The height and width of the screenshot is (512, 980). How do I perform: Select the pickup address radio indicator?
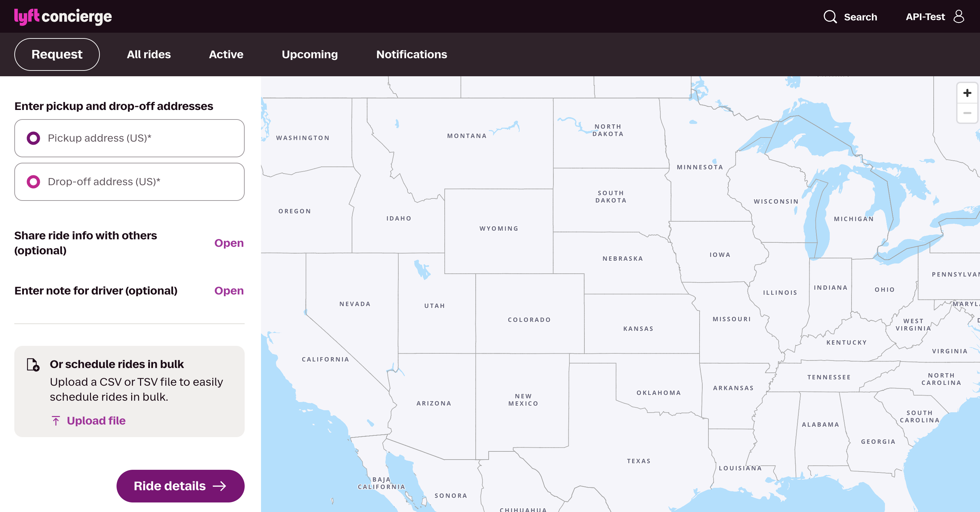(33, 138)
